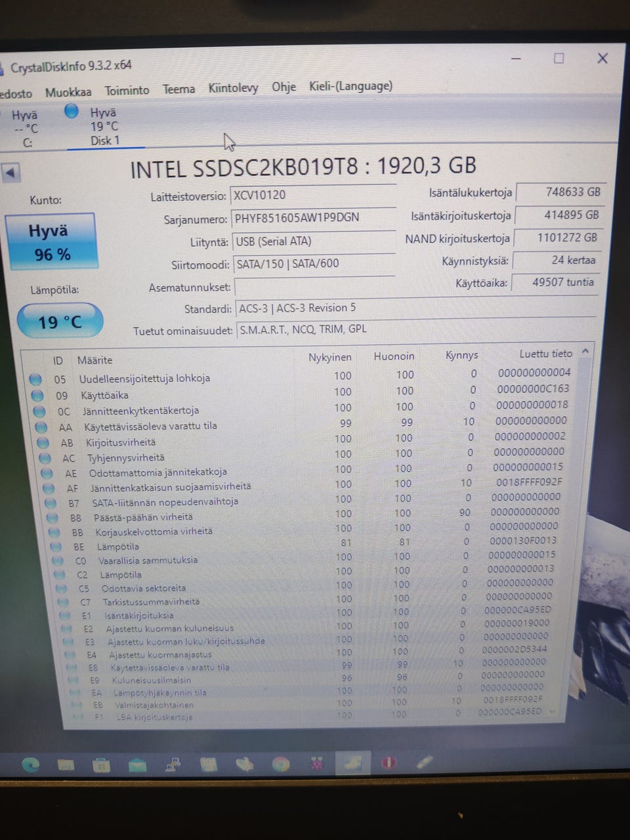Select the attribute name Korjauskelvottomia virheitä
Viewport: 630px width, 840px height.
click(154, 532)
